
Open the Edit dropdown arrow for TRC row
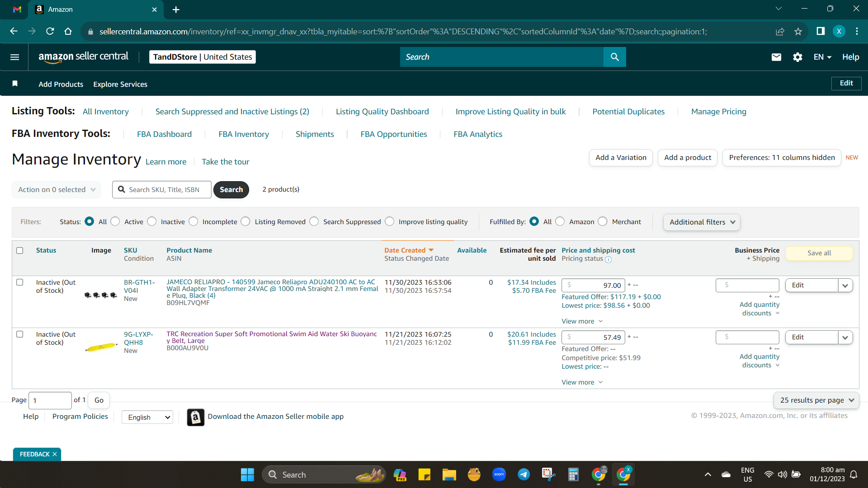[845, 338]
